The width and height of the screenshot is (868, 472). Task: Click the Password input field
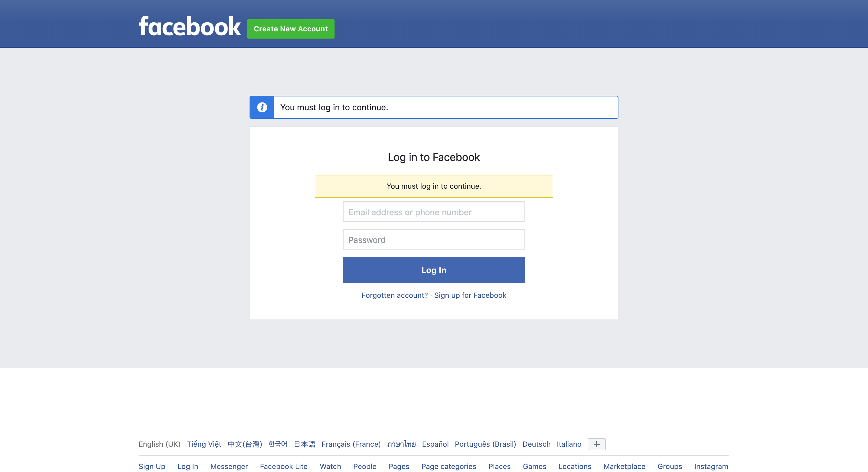pyautogui.click(x=434, y=240)
